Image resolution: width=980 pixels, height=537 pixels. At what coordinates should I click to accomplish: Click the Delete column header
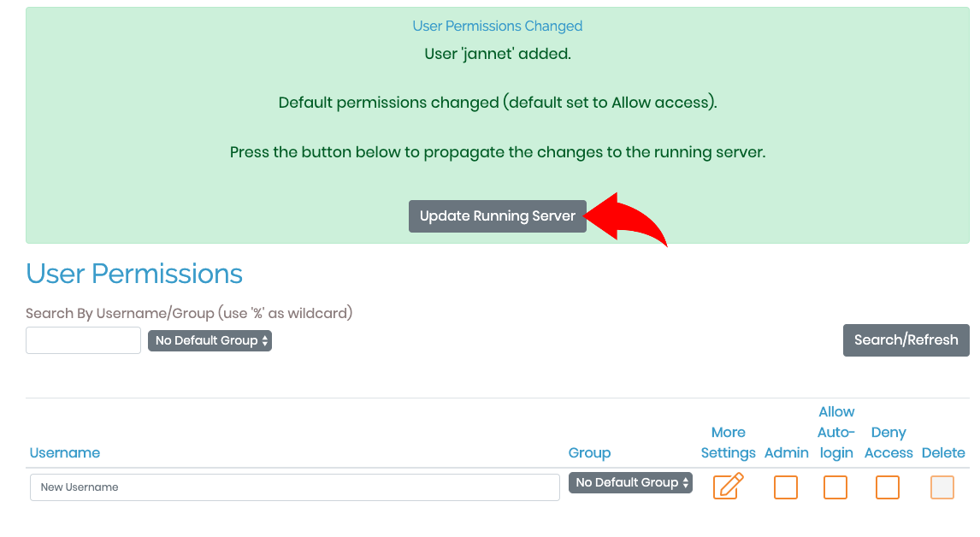[943, 452]
